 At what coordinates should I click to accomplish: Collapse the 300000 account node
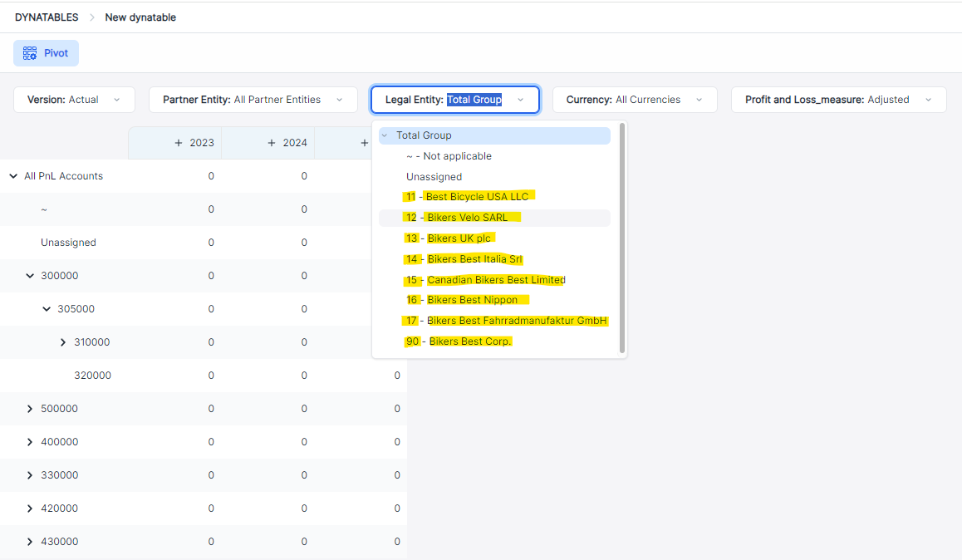(30, 276)
